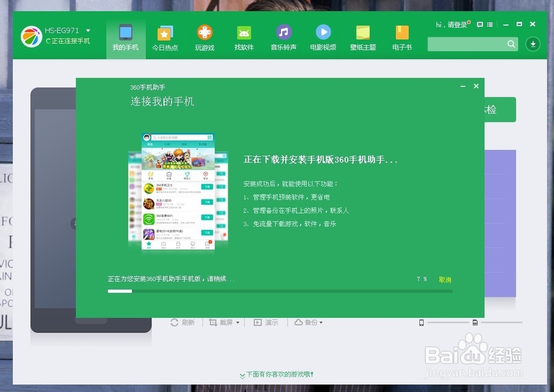Screen dimensions: 554x392
Task: Expand 下面有你喜欢的游戏哦 section
Action: 276,375
